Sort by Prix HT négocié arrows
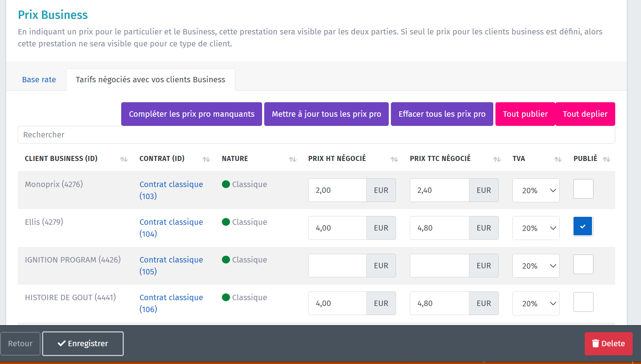The height and width of the screenshot is (364, 641). click(394, 159)
